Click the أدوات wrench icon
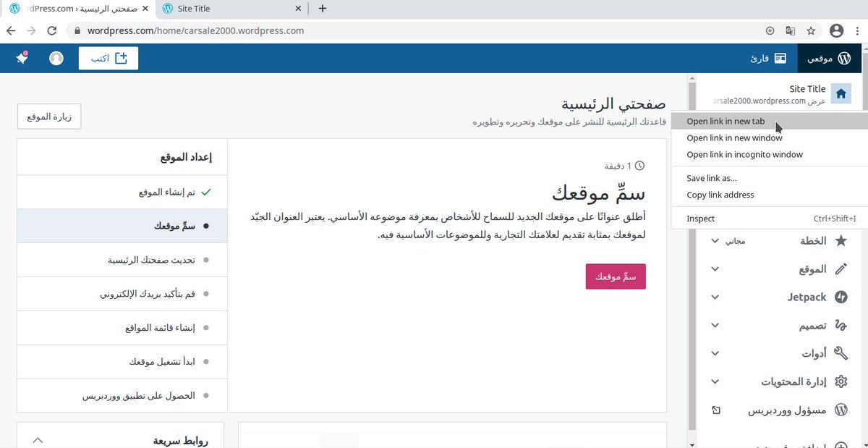The image size is (868, 448). pyautogui.click(x=841, y=354)
